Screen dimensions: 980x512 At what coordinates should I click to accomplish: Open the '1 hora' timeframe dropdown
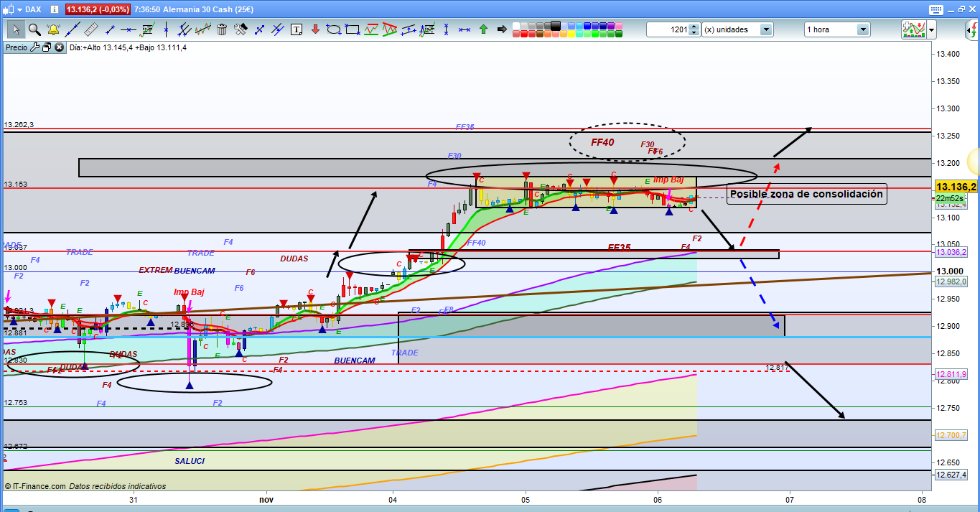[862, 29]
